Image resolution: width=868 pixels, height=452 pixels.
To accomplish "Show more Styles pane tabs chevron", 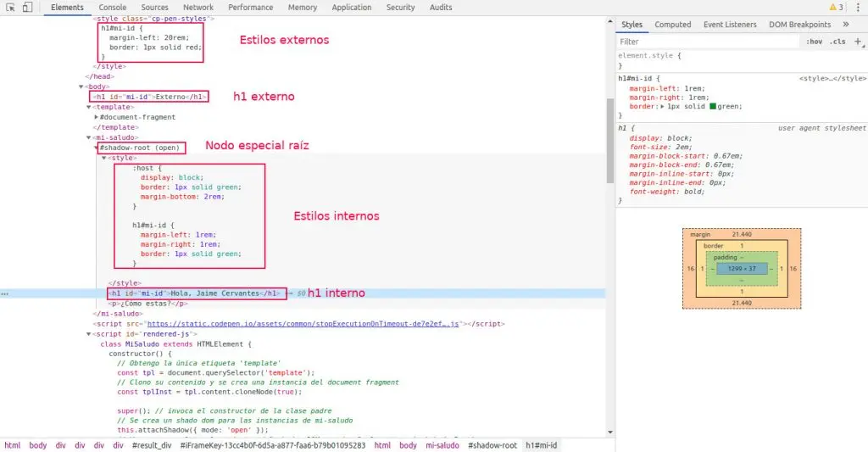I will click(x=846, y=25).
